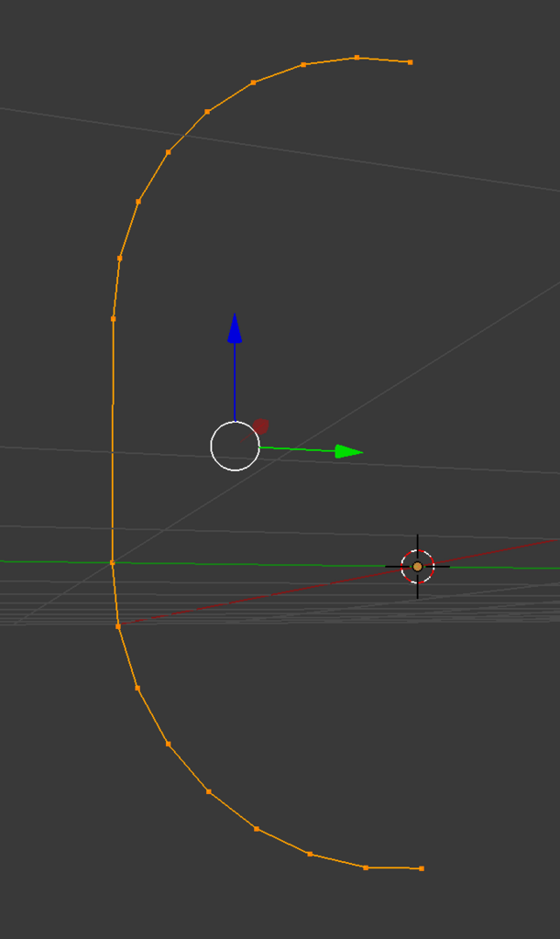Select vertex at top of long vertical edge
The image size is (560, 939).
click(113, 318)
